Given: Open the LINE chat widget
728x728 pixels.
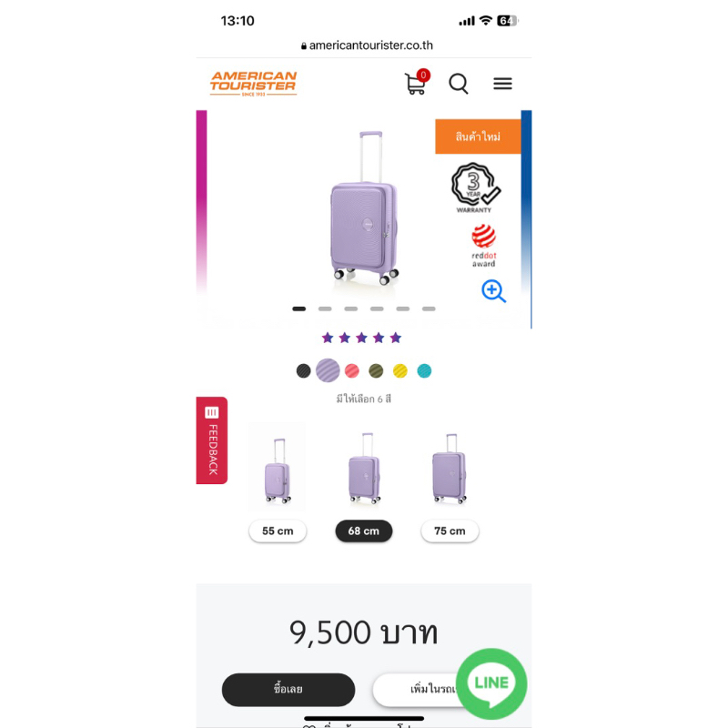Looking at the screenshot, I should point(491,684).
